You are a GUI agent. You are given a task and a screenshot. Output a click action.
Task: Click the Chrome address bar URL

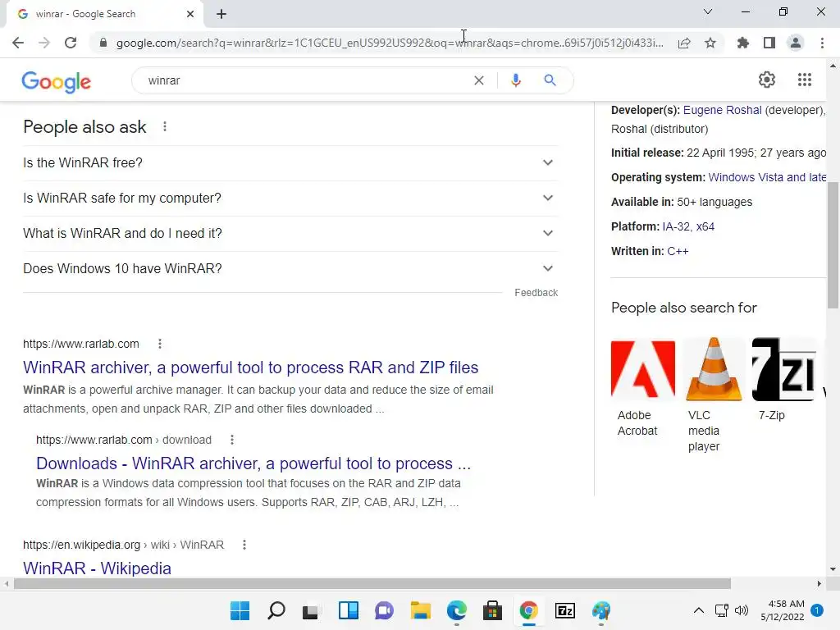[390, 43]
